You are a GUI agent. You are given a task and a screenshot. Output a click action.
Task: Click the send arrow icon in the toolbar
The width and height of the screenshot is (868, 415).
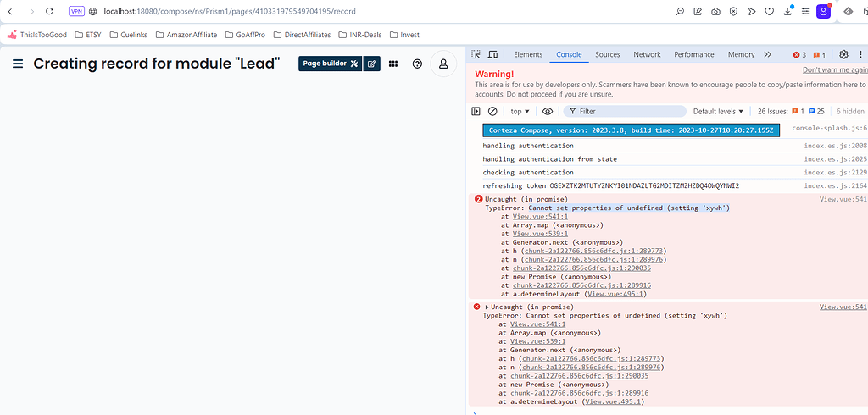pos(751,11)
